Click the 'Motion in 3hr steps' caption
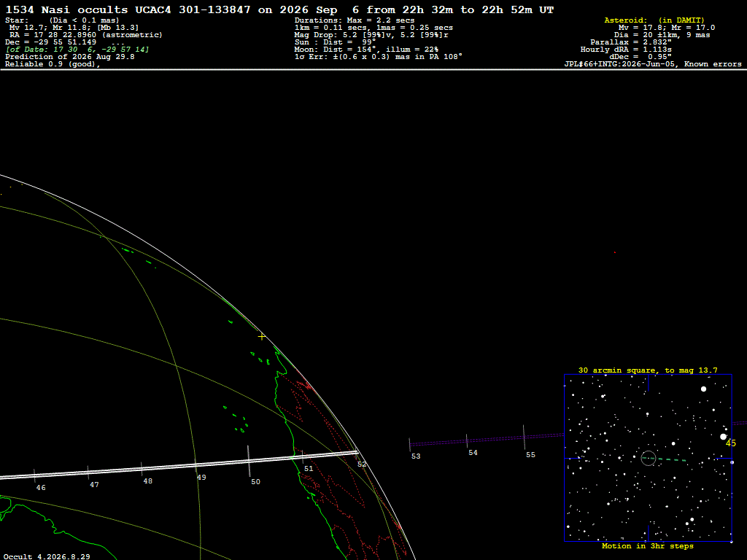 (x=648, y=546)
